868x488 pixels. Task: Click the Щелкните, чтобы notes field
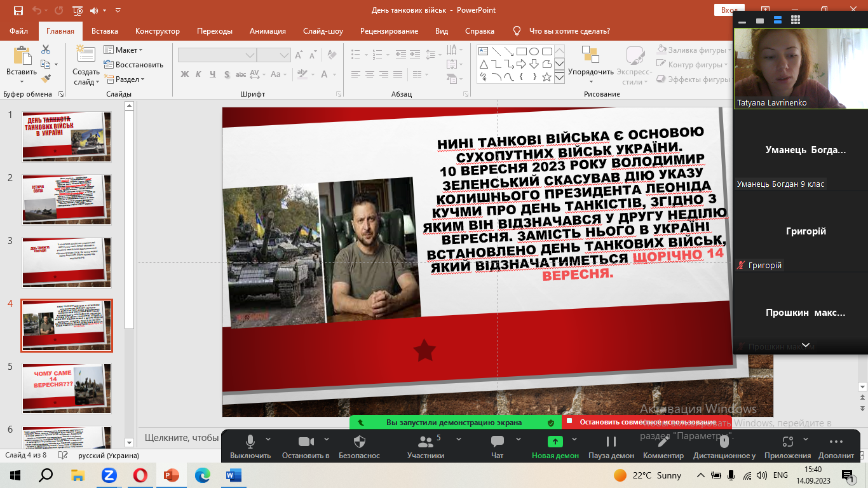click(182, 437)
